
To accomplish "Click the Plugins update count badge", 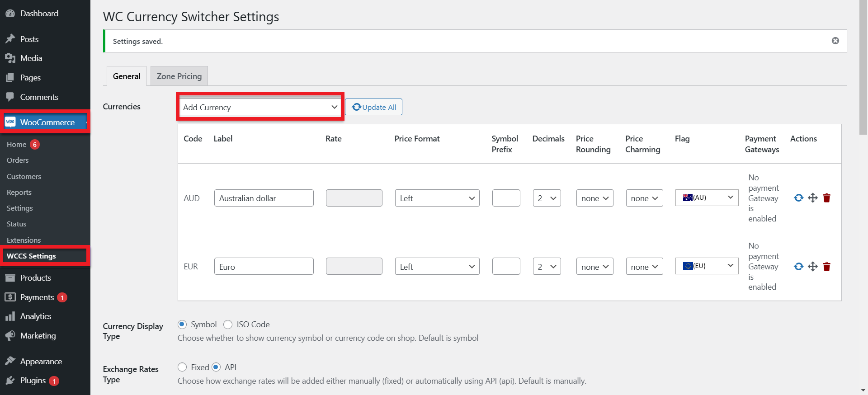I will click(x=54, y=381).
